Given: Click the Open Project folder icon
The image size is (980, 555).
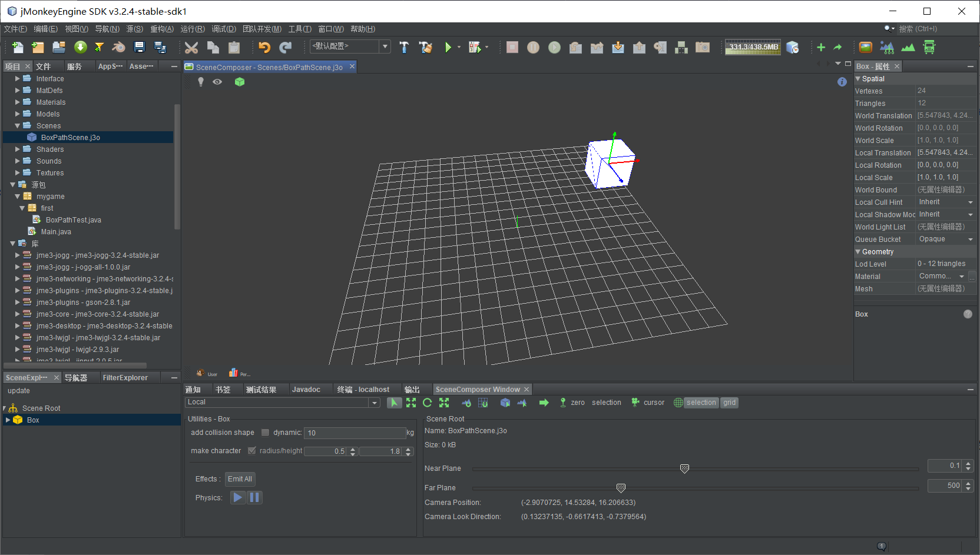Looking at the screenshot, I should [59, 47].
